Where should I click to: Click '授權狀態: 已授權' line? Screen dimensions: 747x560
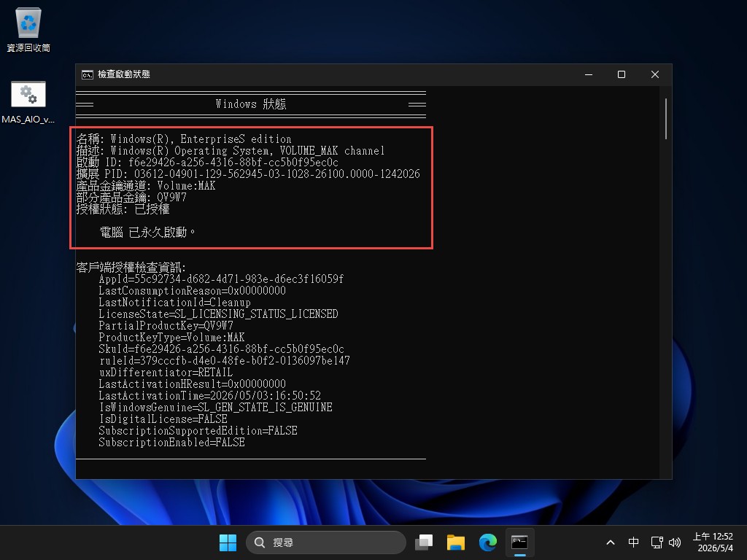pyautogui.click(x=123, y=209)
